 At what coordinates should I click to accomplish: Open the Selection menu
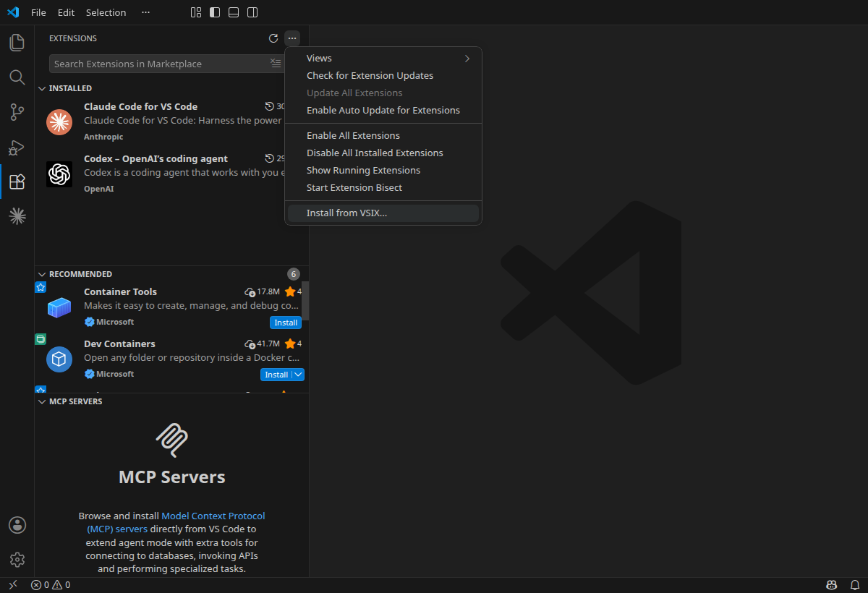[106, 12]
